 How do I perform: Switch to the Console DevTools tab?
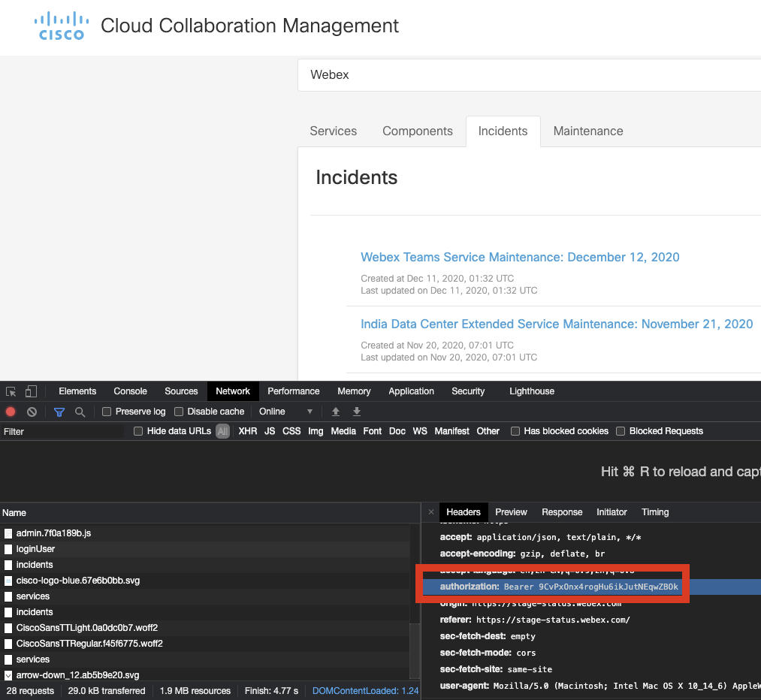(x=130, y=391)
